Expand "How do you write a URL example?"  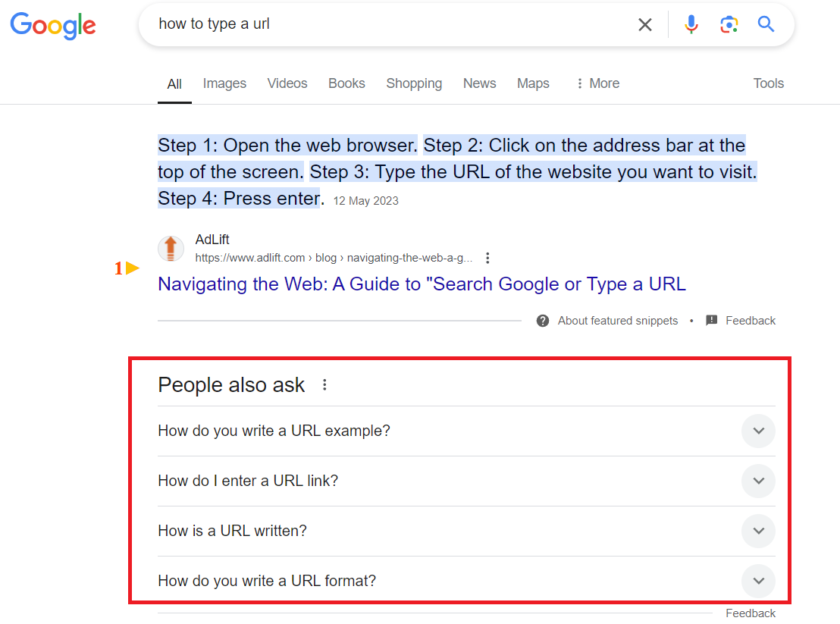[x=466, y=431]
